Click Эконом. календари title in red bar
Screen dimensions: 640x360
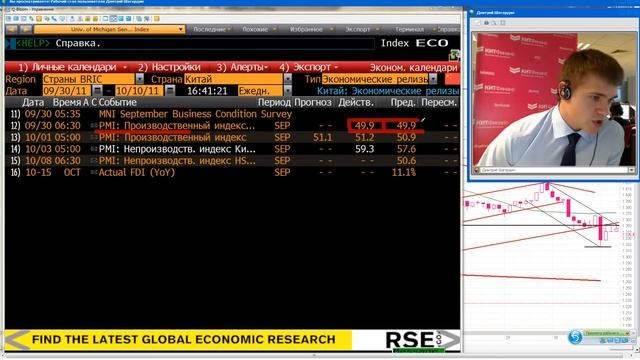tap(413, 67)
